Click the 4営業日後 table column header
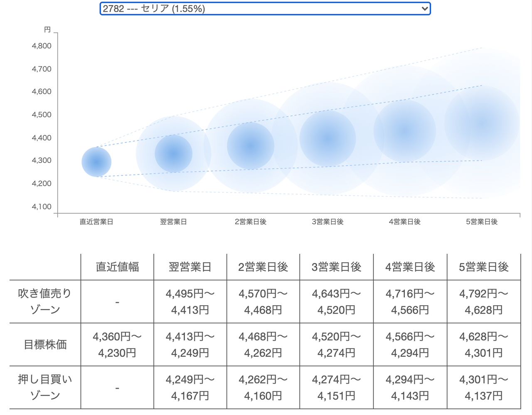 (410, 267)
